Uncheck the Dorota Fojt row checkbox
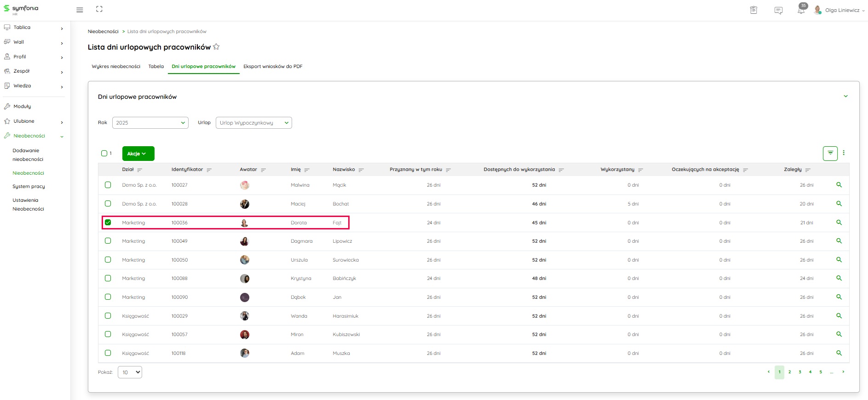 coord(108,223)
